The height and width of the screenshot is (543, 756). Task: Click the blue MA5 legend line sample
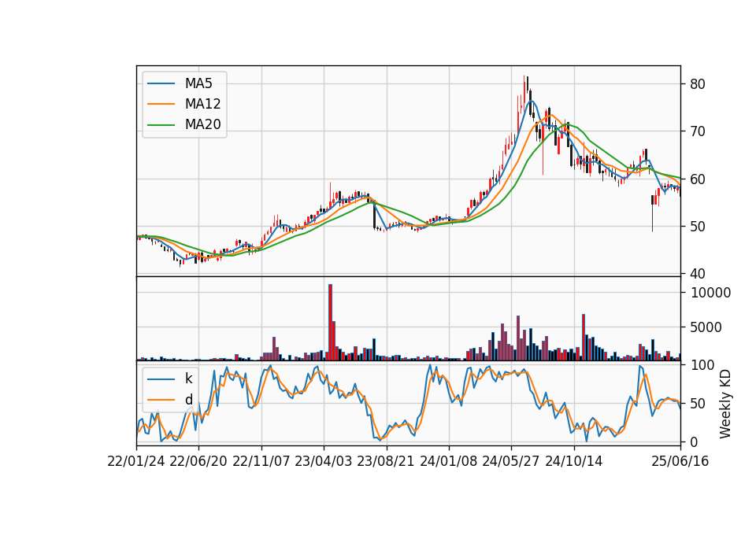point(161,84)
